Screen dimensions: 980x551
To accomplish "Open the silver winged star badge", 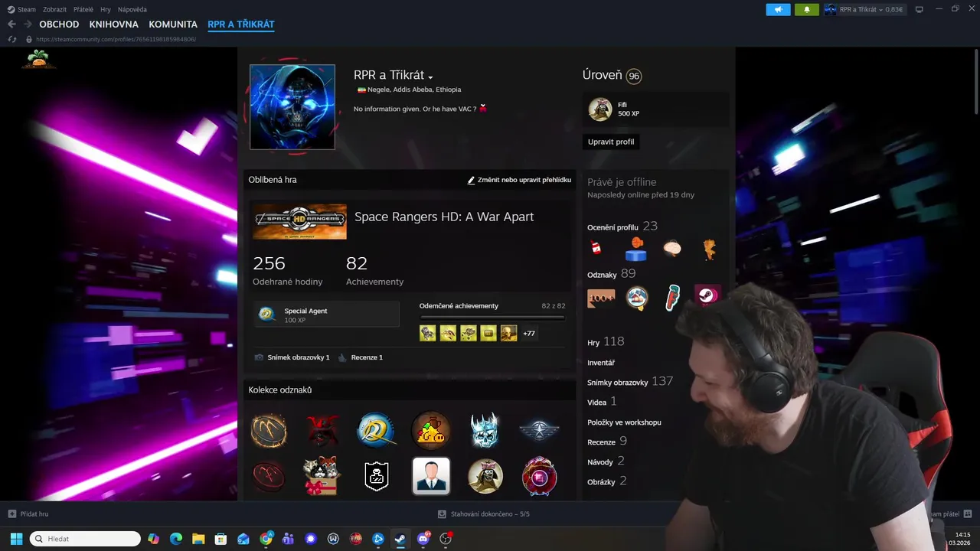I will point(540,430).
